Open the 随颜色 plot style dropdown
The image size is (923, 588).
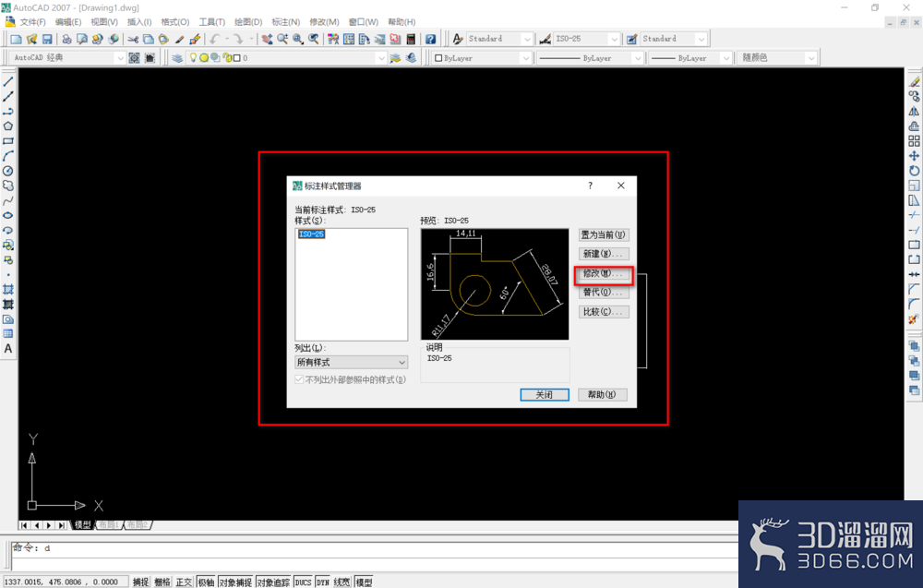coord(777,57)
